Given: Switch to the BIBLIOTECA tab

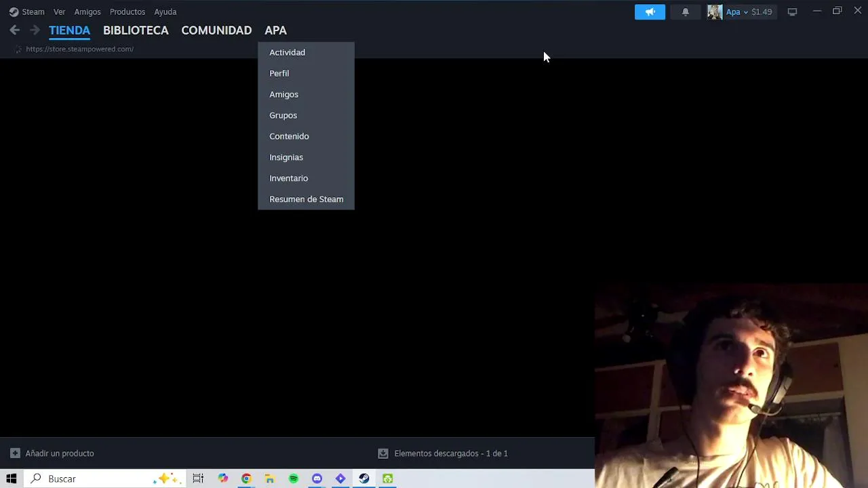Looking at the screenshot, I should (x=136, y=30).
